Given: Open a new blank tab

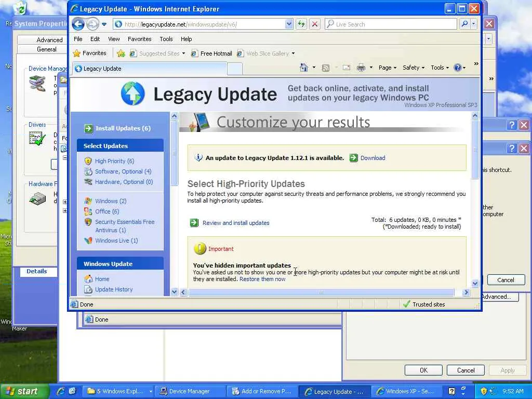Looking at the screenshot, I should [x=234, y=69].
